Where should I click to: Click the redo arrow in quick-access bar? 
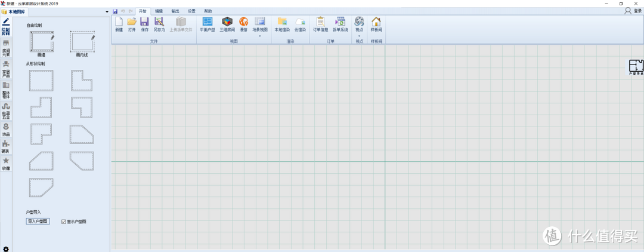[131, 11]
